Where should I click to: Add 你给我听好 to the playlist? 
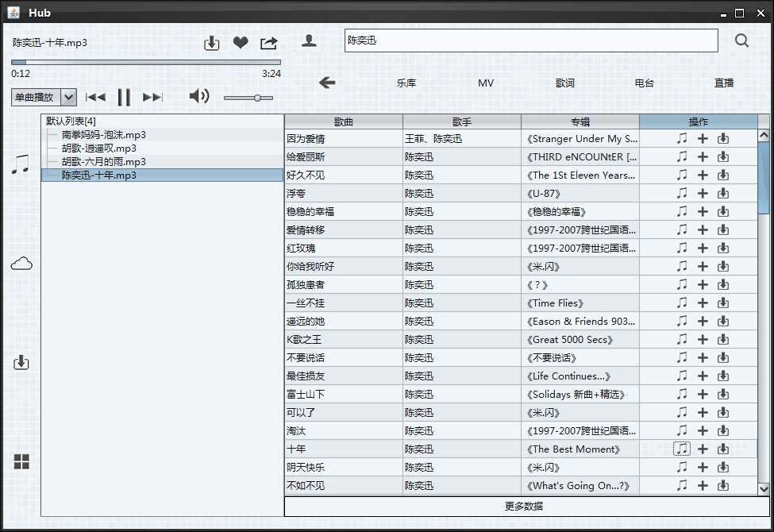click(703, 266)
